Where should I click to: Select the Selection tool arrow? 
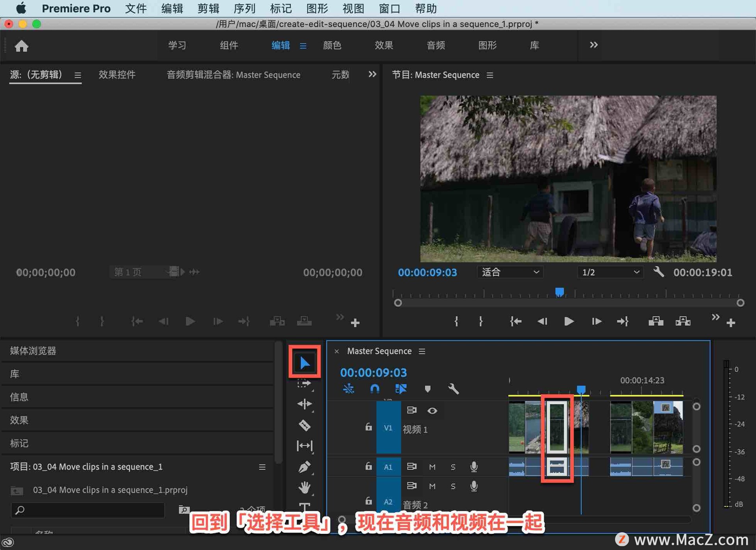[x=304, y=362]
